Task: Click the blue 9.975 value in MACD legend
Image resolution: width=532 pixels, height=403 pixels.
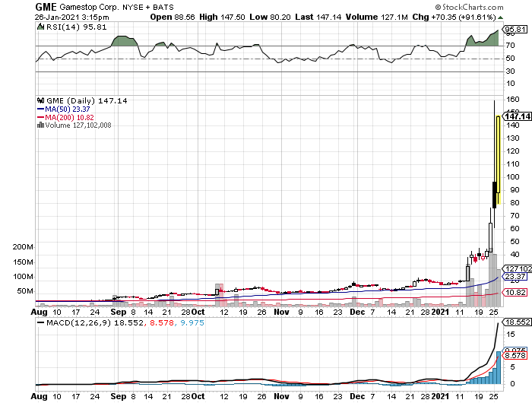Action: point(192,322)
